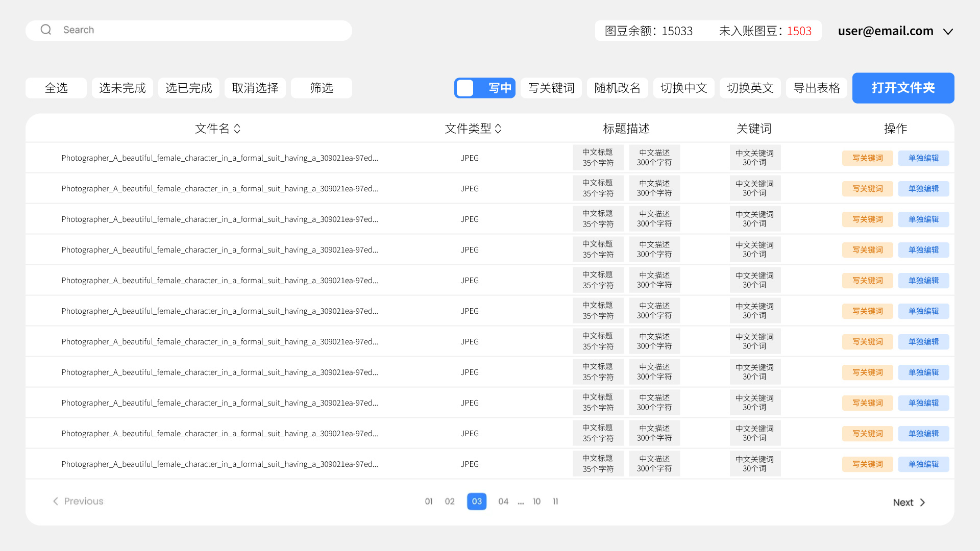Open the 筛选 filter option

(x=321, y=88)
